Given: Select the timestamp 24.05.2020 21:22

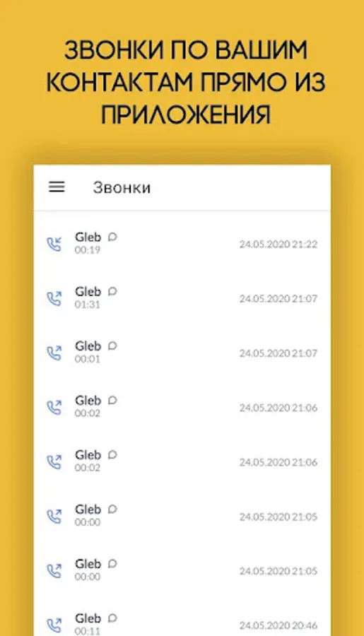Looking at the screenshot, I should pos(278,245).
